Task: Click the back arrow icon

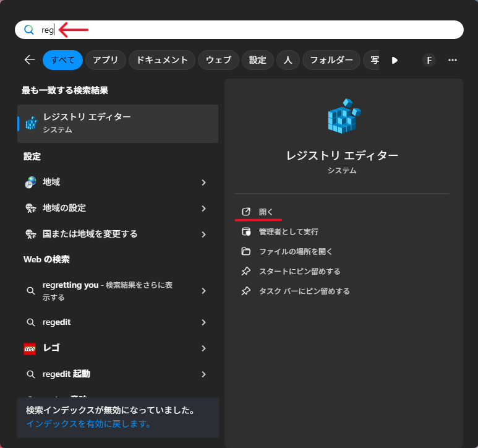Action: pyautogui.click(x=29, y=60)
